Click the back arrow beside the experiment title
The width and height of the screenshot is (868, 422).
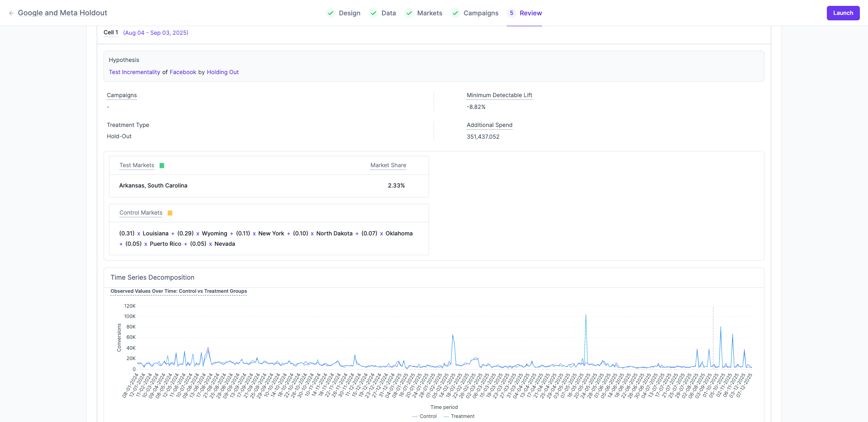click(11, 13)
